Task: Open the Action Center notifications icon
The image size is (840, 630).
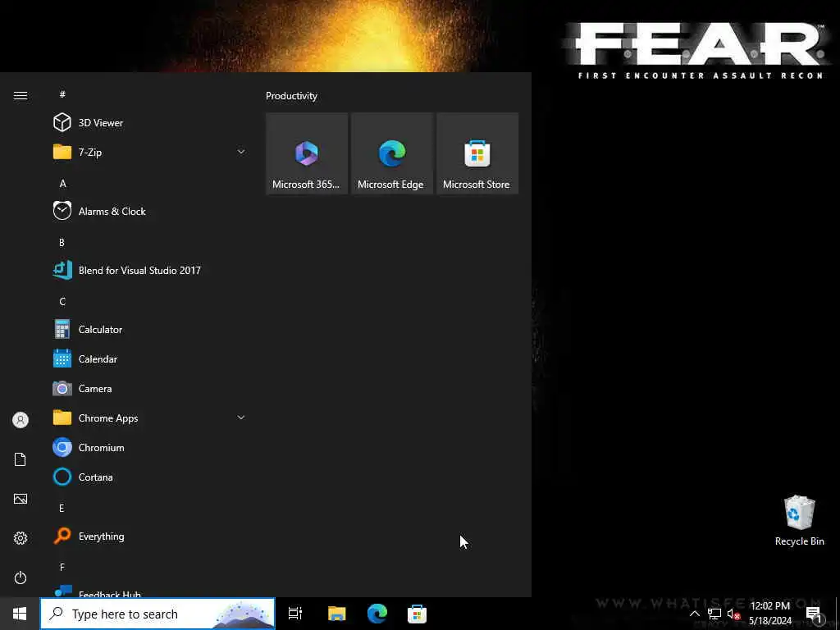Action: (x=813, y=614)
